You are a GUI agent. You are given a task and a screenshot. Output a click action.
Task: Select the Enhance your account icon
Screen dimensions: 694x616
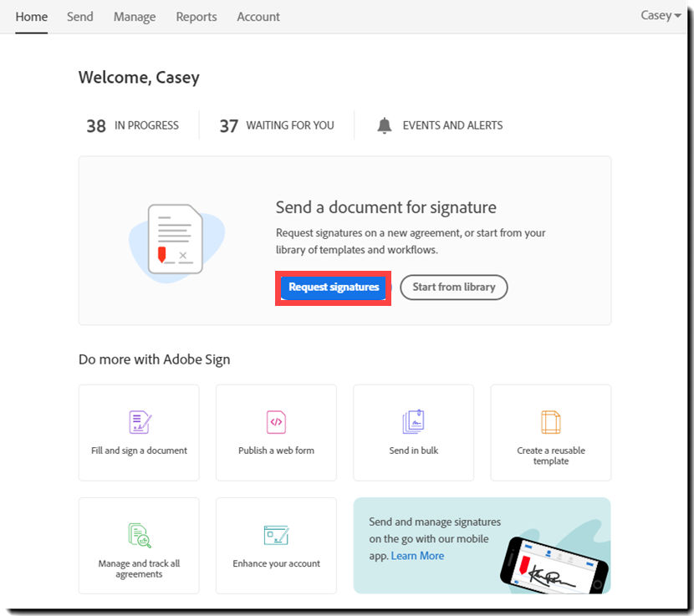[x=276, y=535]
